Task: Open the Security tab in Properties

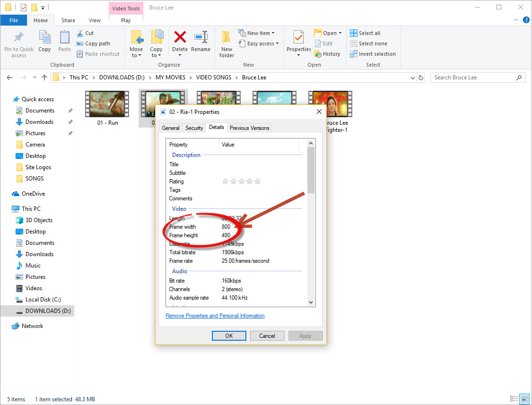Action: point(194,127)
